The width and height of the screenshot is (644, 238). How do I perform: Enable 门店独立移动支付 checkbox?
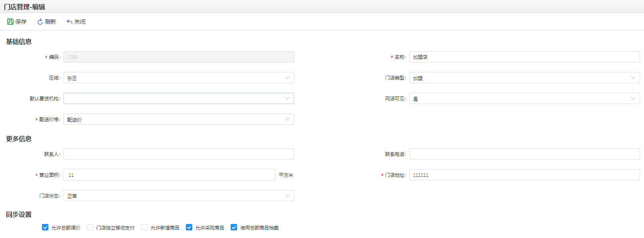point(90,227)
